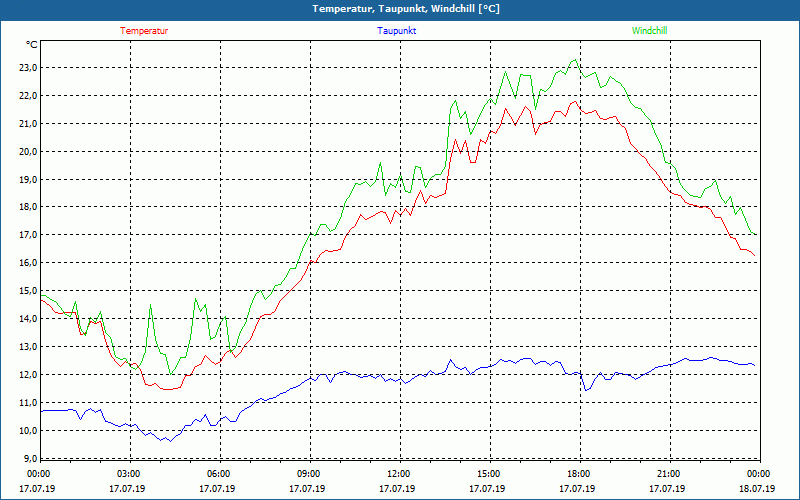Click the 18.07.19 date label
Screen dimensions: 800x500
click(x=758, y=489)
